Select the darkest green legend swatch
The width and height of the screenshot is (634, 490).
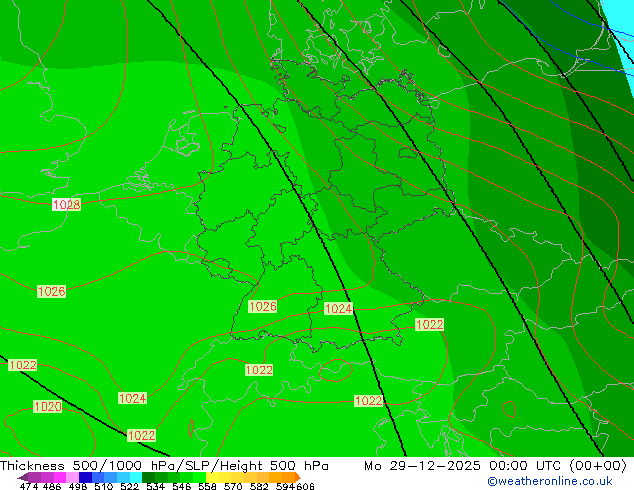point(148,477)
